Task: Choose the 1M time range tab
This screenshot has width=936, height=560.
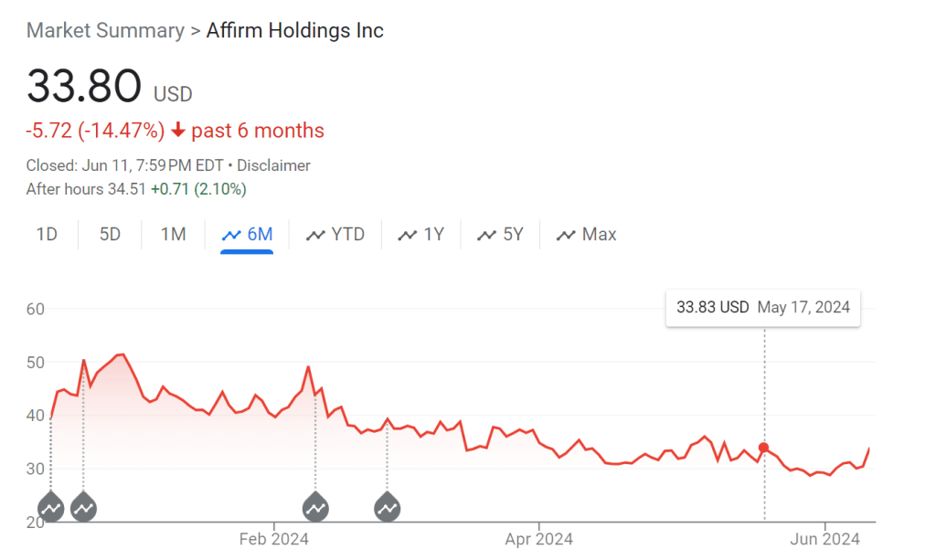Action: tap(173, 235)
